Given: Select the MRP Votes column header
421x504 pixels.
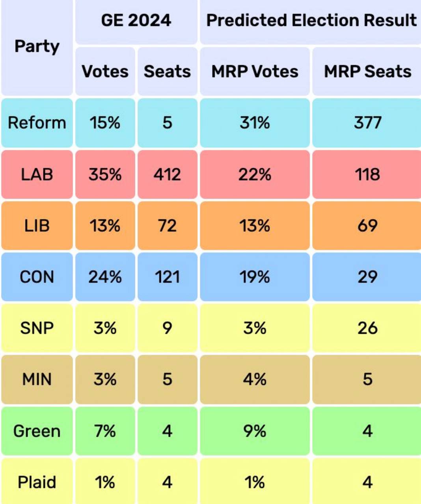Looking at the screenshot, I should coord(255,72).
